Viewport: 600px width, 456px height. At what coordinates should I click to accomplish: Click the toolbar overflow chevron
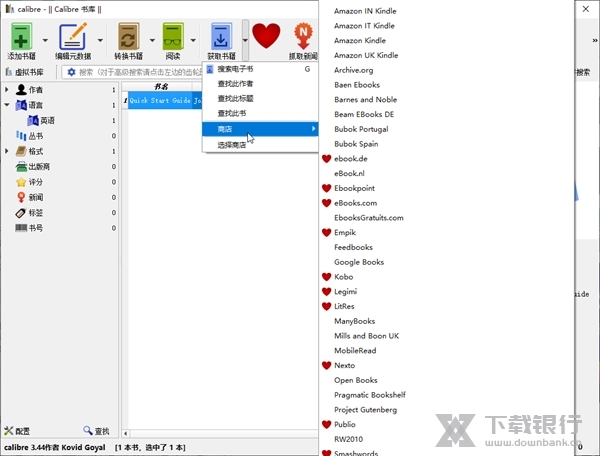[594, 40]
